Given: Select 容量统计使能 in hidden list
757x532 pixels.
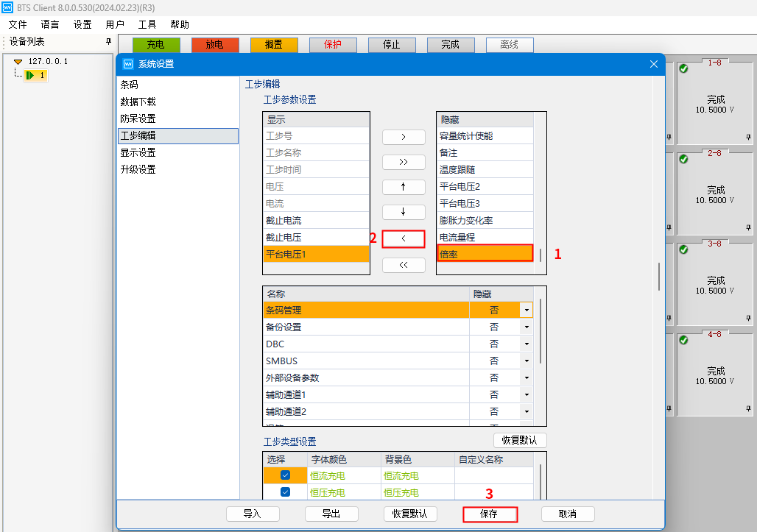Looking at the screenshot, I should 485,136.
